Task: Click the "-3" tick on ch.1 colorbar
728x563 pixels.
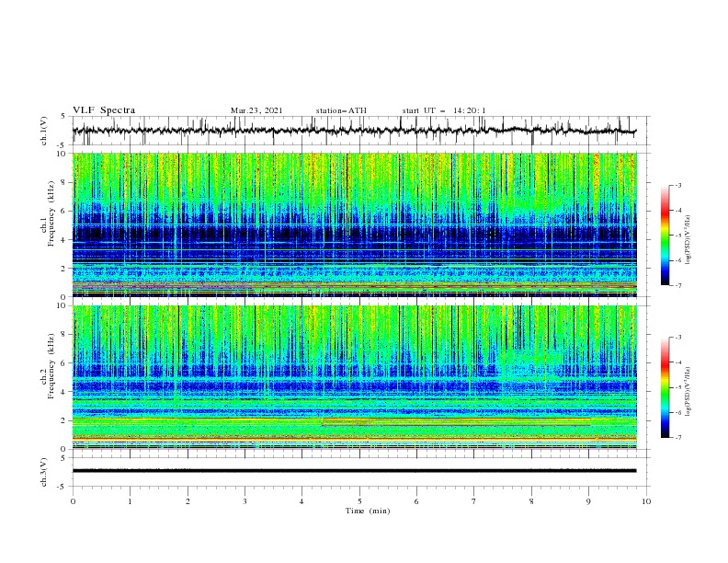Action: 677,185
